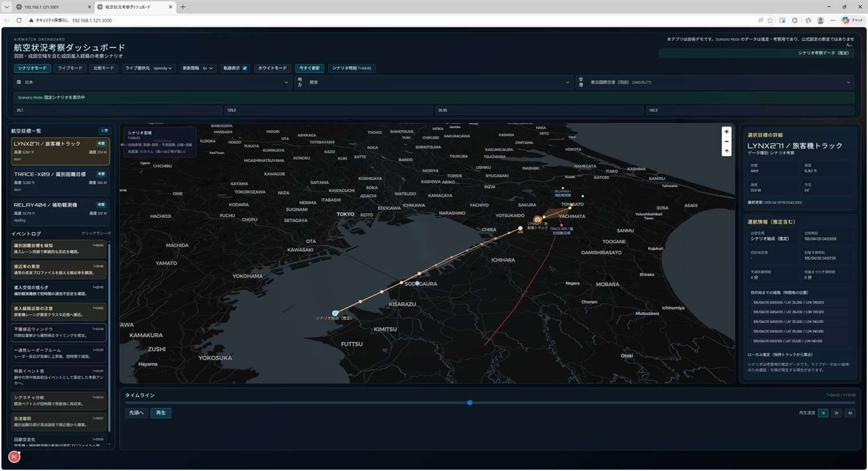Click the orange LYNX271 aircraft marker on map
868x471 pixels.
538,220
